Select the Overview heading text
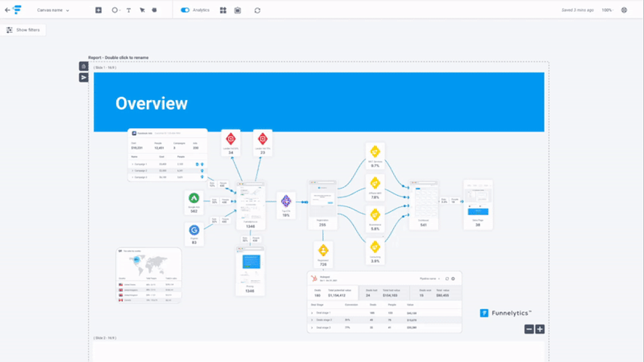644x362 pixels. [152, 103]
